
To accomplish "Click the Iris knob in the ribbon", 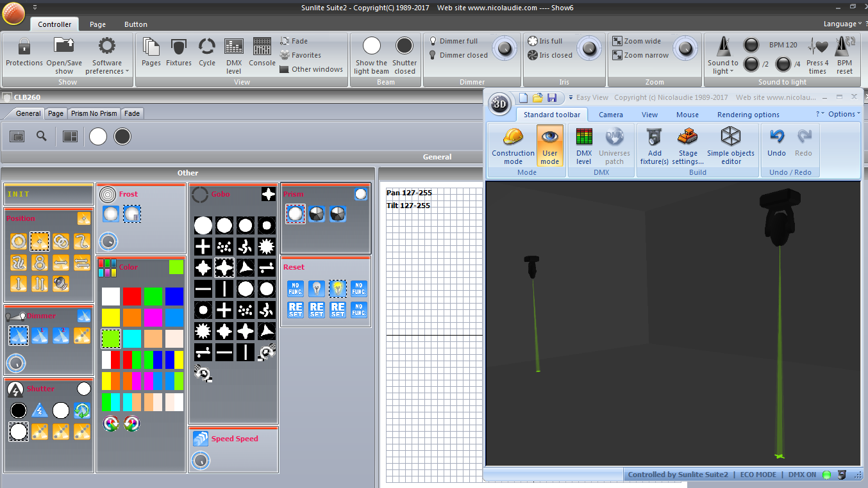I will coord(589,47).
